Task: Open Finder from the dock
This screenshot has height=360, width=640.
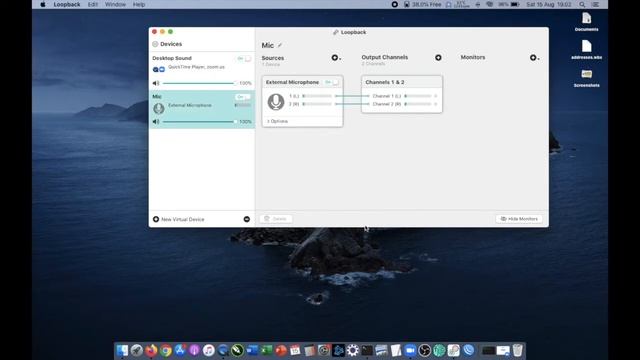Action: [122, 350]
